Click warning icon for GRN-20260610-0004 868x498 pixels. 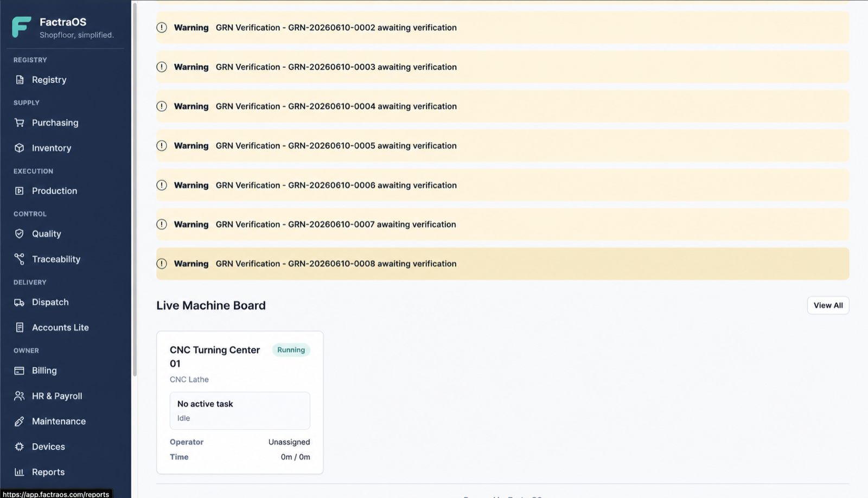(162, 106)
